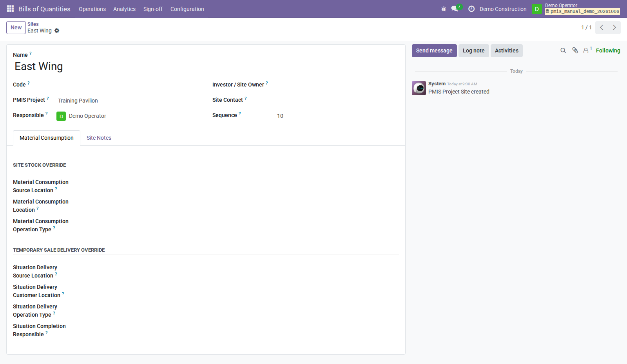The image size is (627, 364).
Task: Open the East Wing gear actions menu
Action: 57,31
